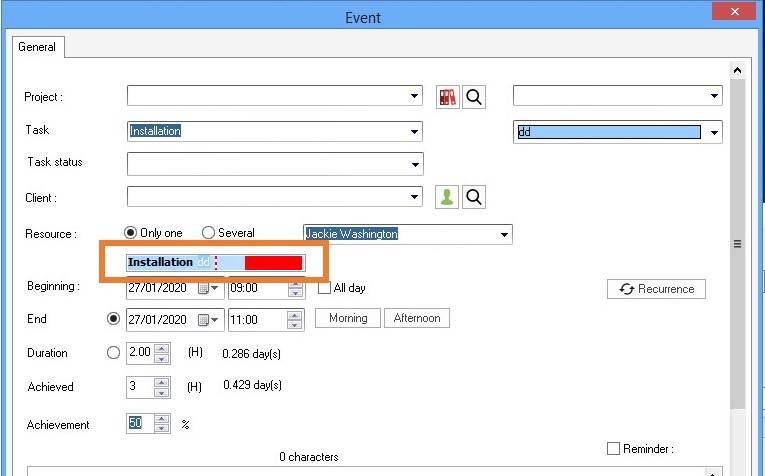The height and width of the screenshot is (476, 765).
Task: Tick the Reminder checkbox
Action: tap(614, 449)
